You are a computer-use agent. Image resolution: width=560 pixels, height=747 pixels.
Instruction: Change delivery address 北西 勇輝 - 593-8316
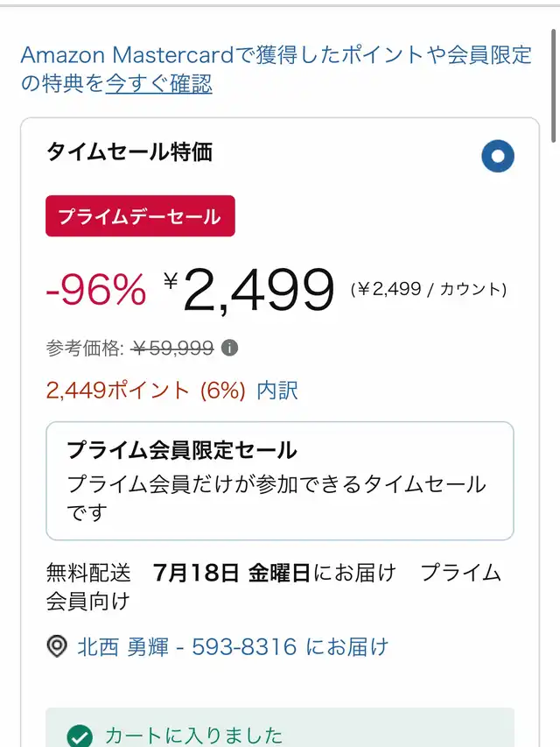[232, 647]
